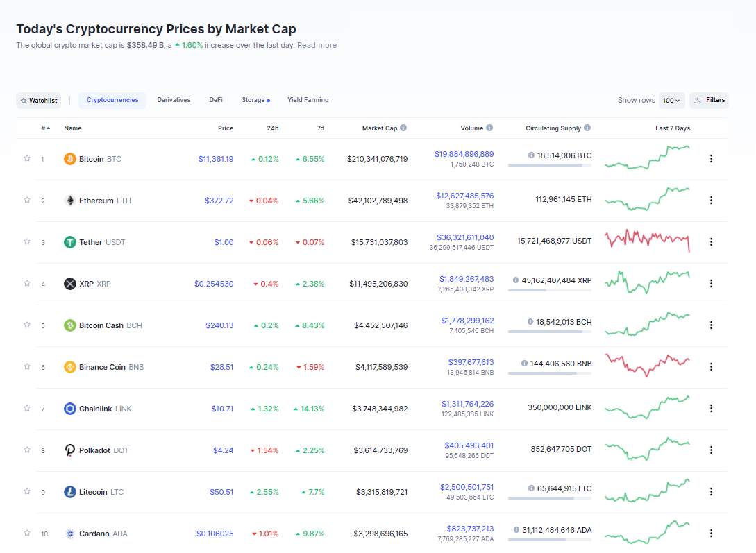Sort by the # rank column
This screenshot has width=756, height=553.
pos(45,128)
